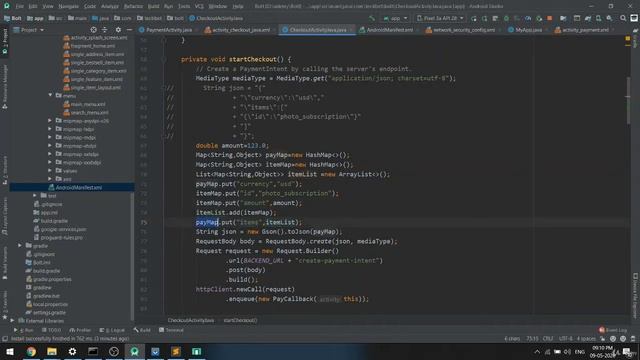Click the orange Stop button icon
Screen dimensions: 640x360
(549, 18)
